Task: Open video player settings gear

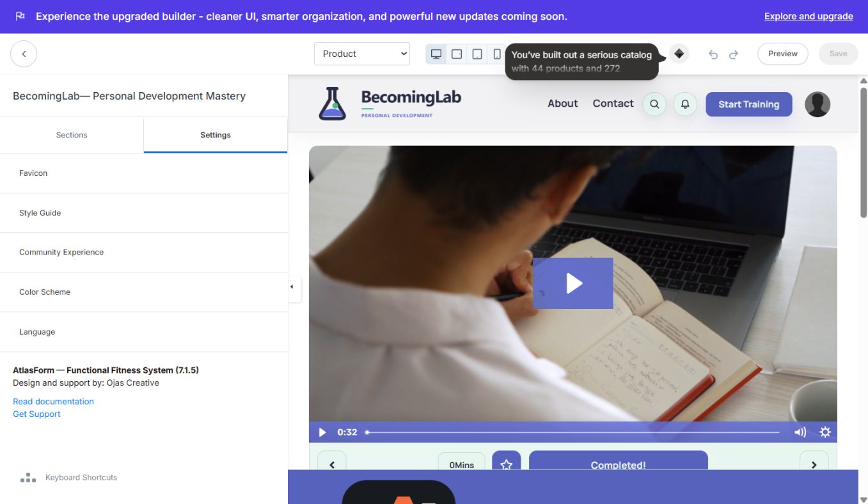Action: tap(825, 432)
